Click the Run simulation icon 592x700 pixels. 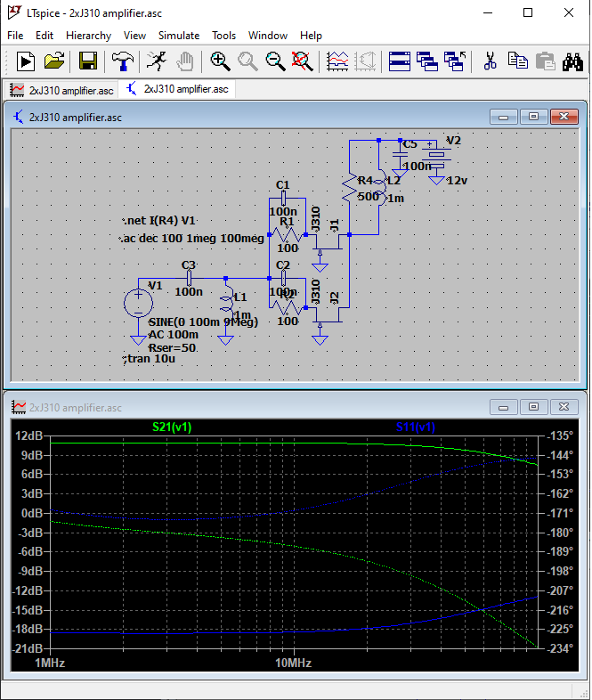tap(26, 61)
